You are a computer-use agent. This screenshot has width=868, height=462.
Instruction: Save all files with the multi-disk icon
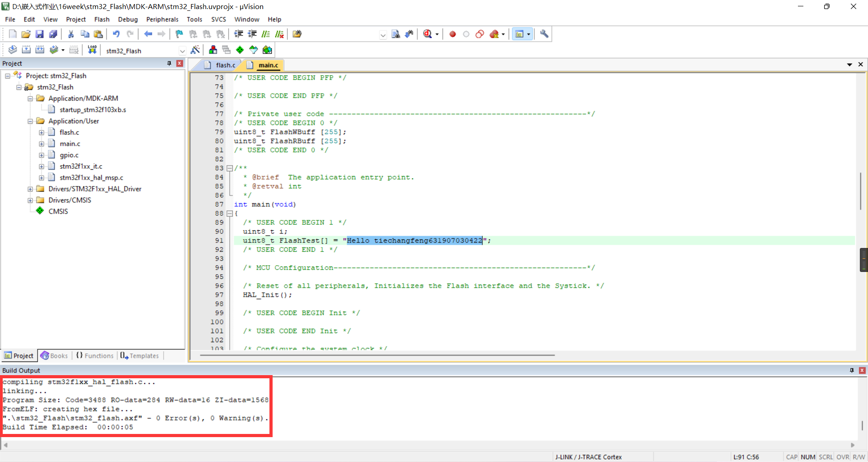click(x=53, y=34)
